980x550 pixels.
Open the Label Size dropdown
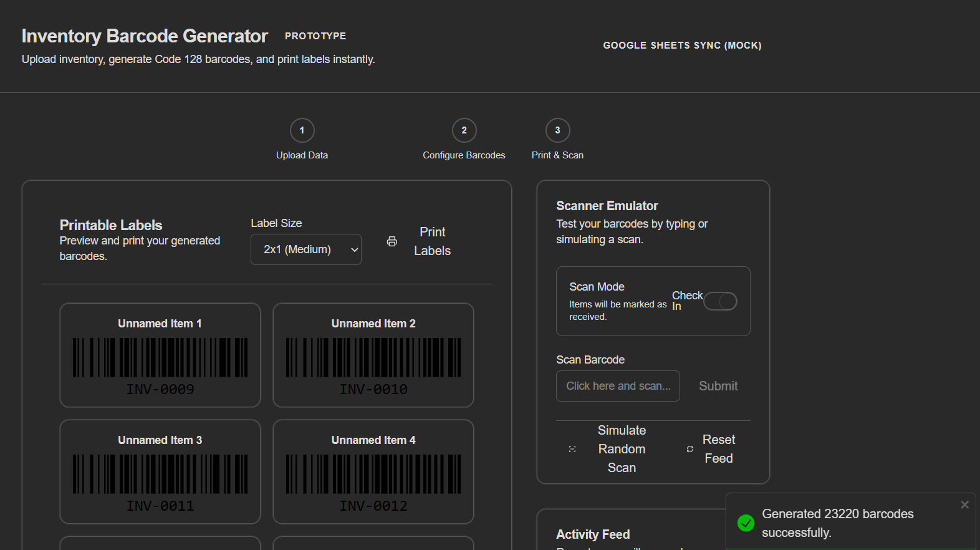[306, 249]
